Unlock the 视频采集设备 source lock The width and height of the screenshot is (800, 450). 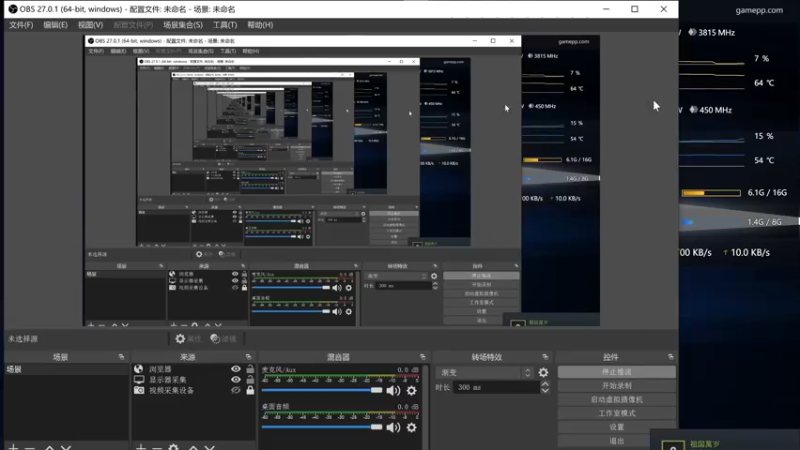(250, 390)
